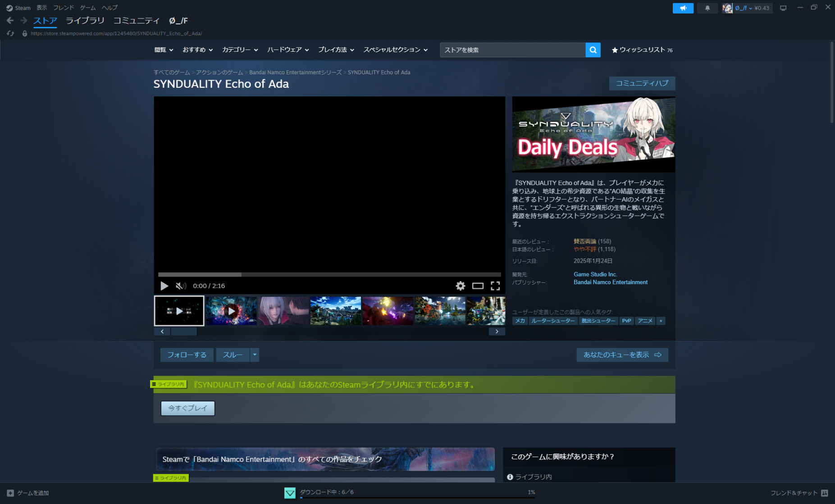Click the video seek progress bar
The image size is (835, 504).
pos(329,274)
